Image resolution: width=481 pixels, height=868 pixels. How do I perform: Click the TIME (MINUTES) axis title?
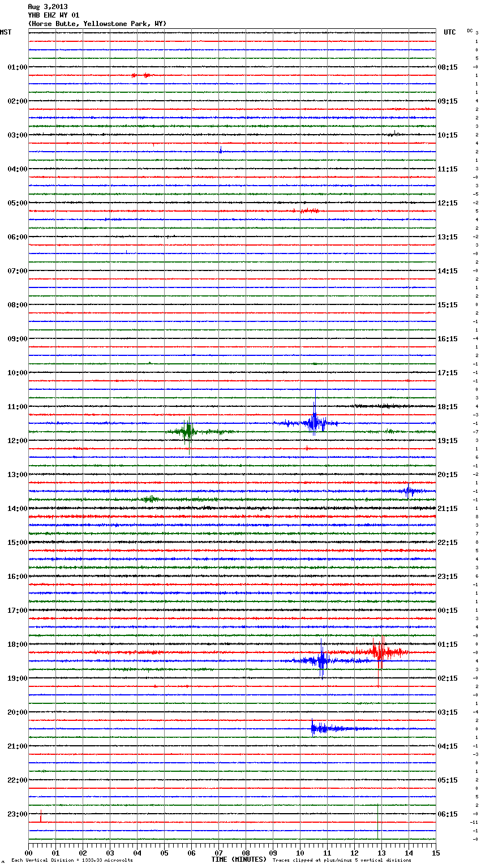click(238, 860)
